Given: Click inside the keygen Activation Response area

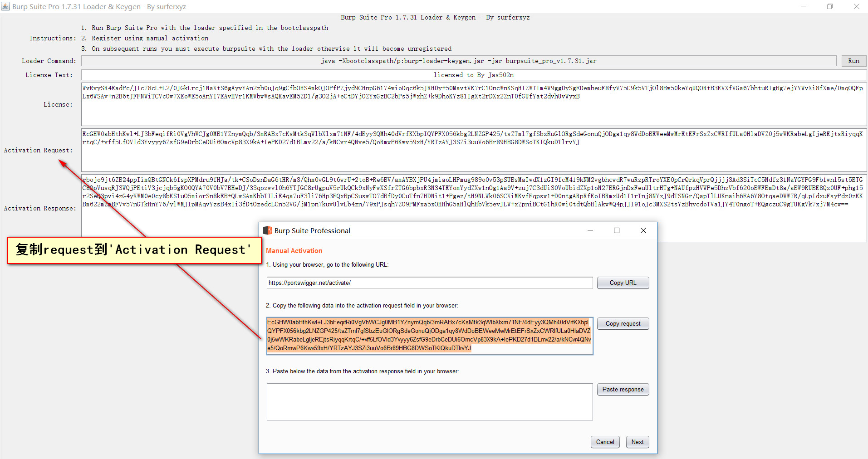Looking at the screenshot, I should tap(474, 208).
